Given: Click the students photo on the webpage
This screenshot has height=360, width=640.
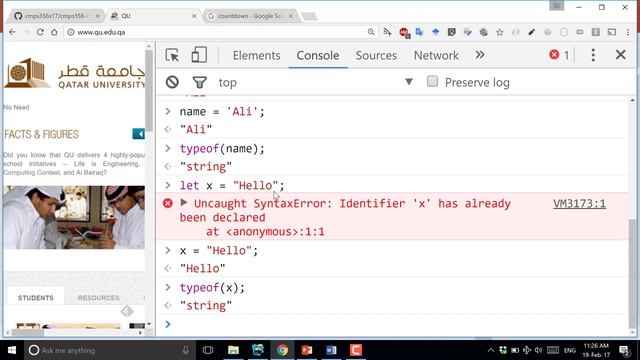Looking at the screenshot, I should pyautogui.click(x=74, y=217).
